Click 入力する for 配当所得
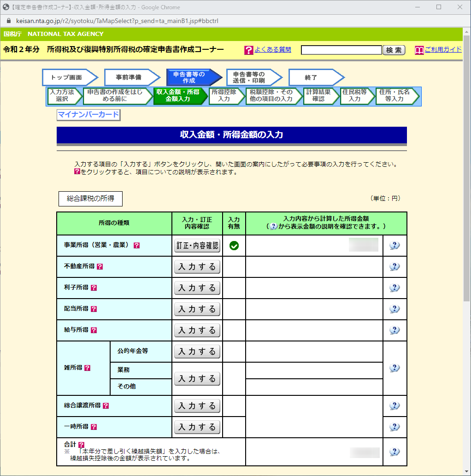This screenshot has width=471, height=476. pos(197,309)
